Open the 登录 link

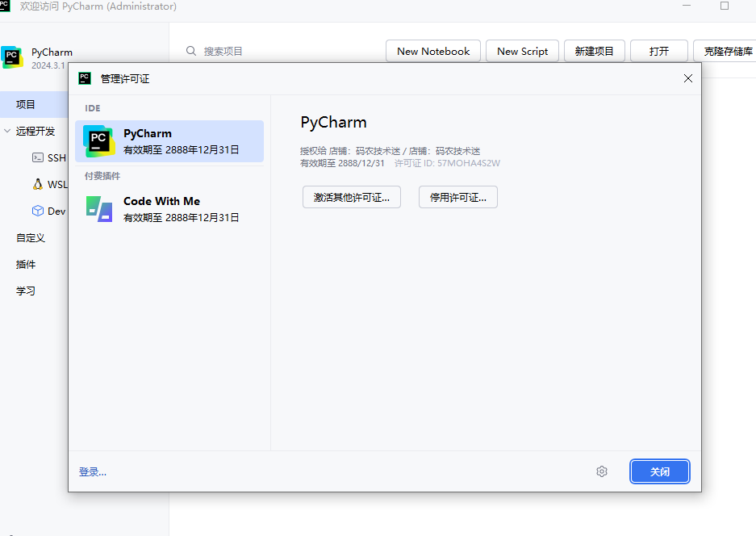(93, 472)
